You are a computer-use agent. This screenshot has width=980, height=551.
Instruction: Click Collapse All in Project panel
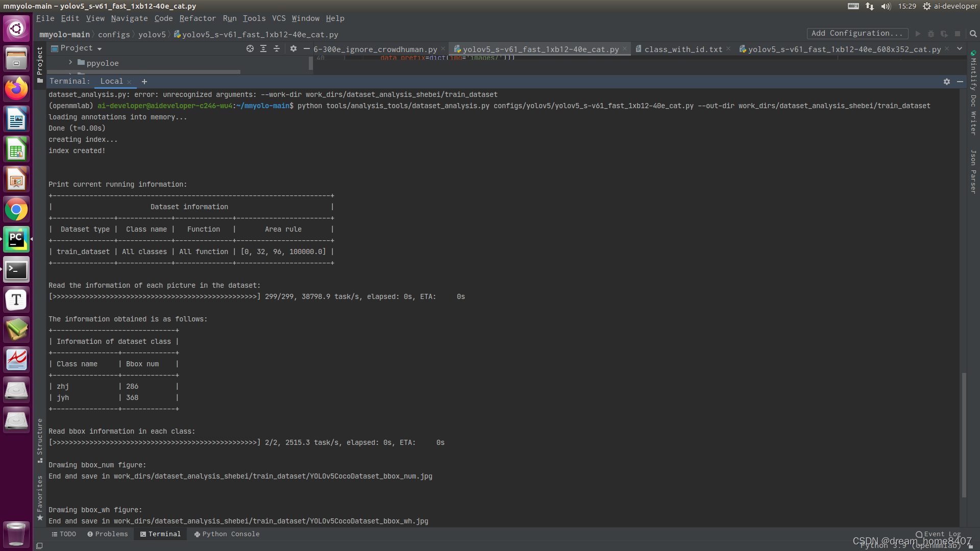click(x=277, y=48)
